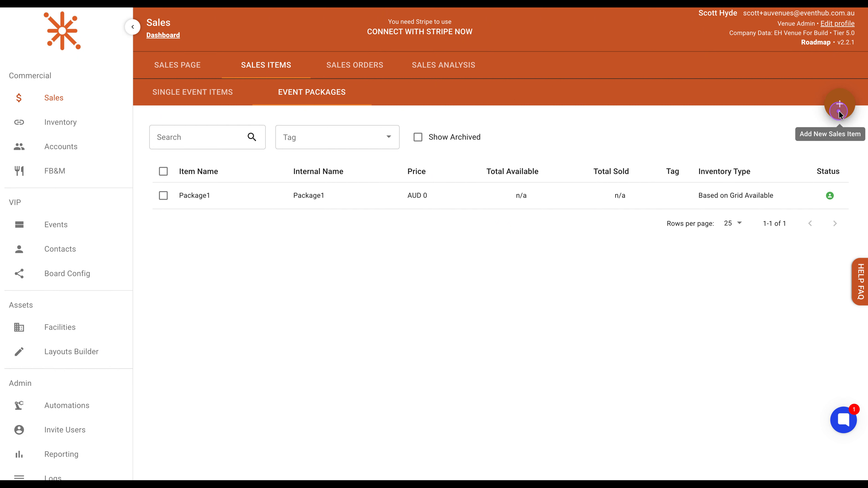Click the Price column header
Screen dimensions: 868x488
click(417, 171)
